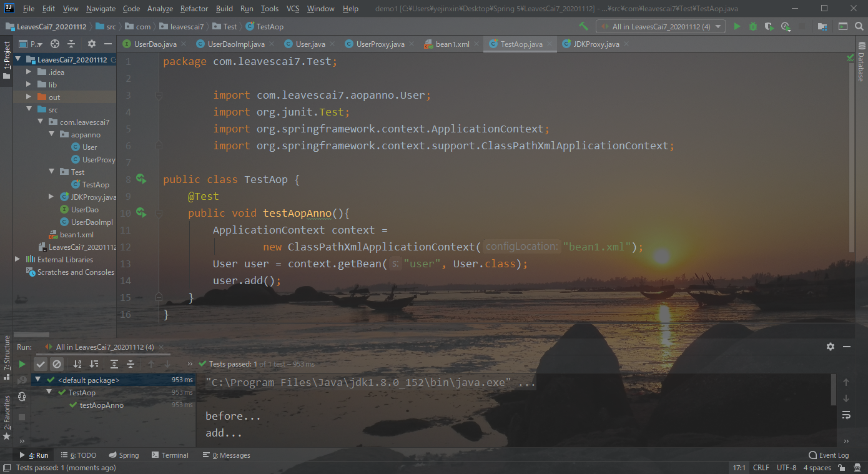Open the Project Structure dialog icon
The image size is (868, 474).
822,26
